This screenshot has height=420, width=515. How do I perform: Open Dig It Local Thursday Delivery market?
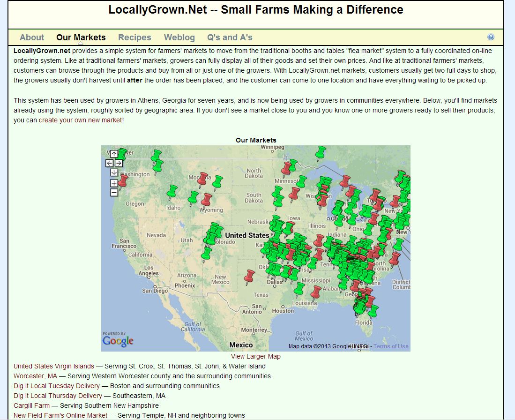coord(58,396)
